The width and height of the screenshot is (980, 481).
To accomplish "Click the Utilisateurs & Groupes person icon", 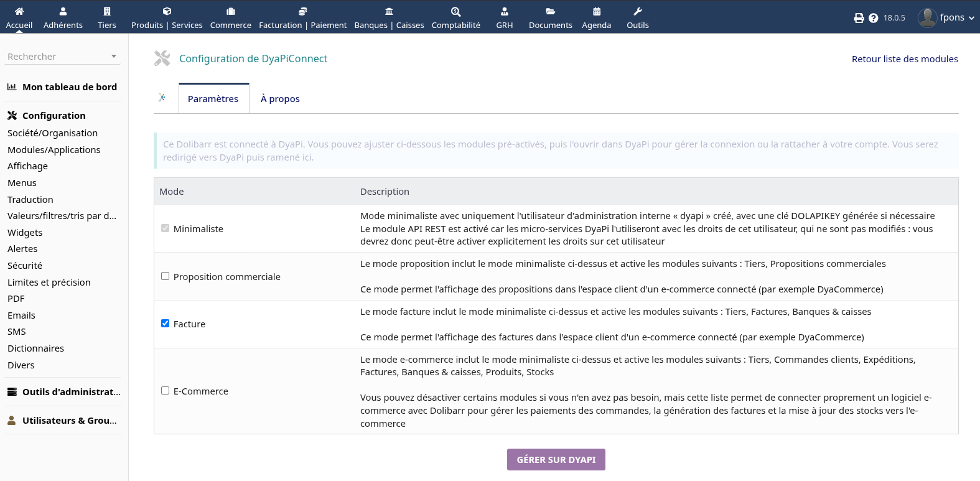I will (x=12, y=421).
